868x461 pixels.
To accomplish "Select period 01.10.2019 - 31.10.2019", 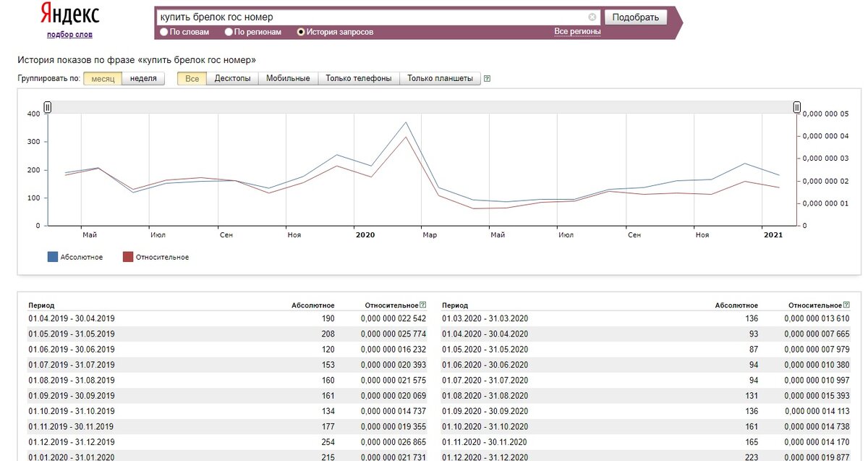I will (x=72, y=411).
